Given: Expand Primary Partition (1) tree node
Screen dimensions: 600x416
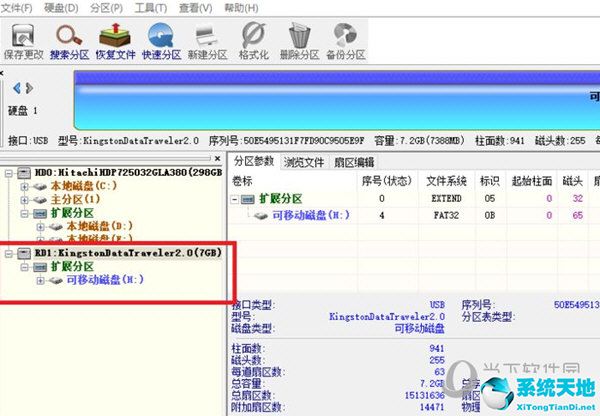Looking at the screenshot, I should click(24, 200).
